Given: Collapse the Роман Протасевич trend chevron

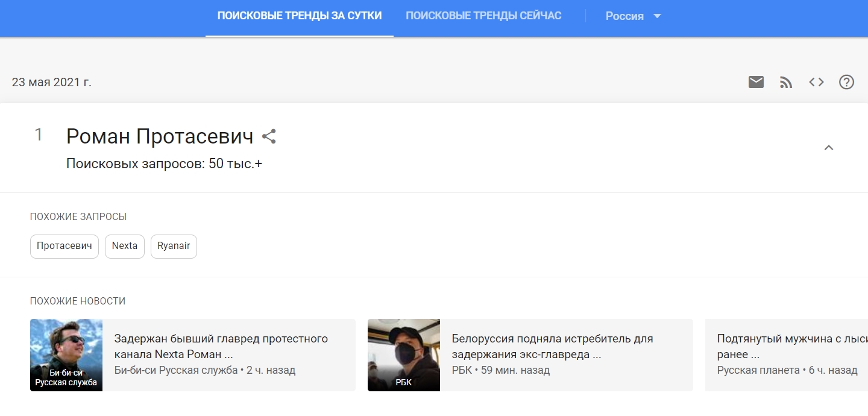Looking at the screenshot, I should click(829, 148).
